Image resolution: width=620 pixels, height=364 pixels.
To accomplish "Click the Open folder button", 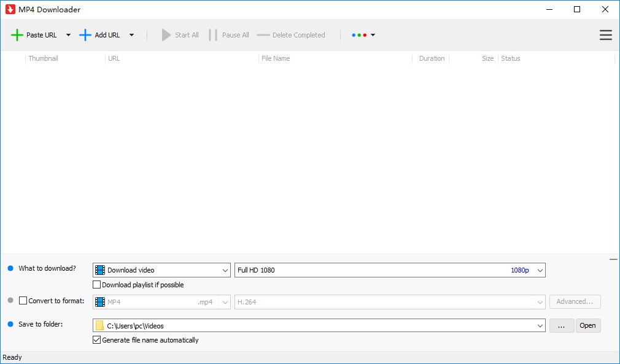I will pos(588,326).
